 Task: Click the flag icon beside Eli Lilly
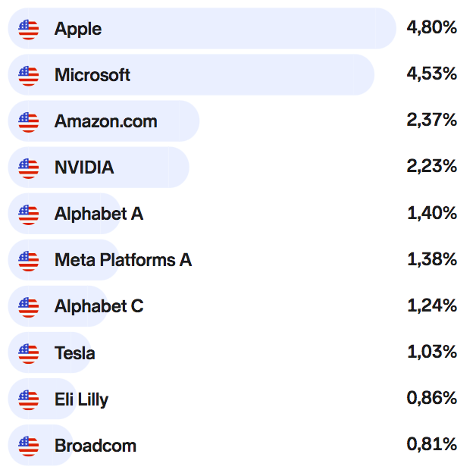(28, 399)
